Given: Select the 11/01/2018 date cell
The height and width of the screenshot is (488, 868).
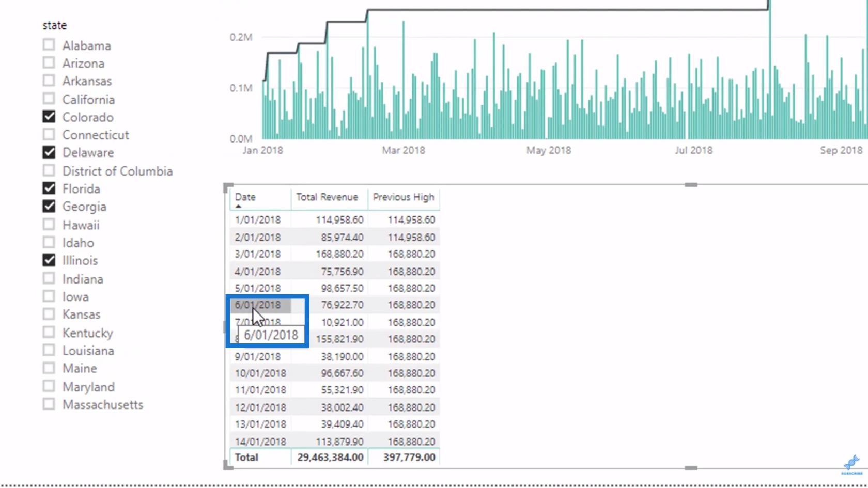Looking at the screenshot, I should [260, 390].
